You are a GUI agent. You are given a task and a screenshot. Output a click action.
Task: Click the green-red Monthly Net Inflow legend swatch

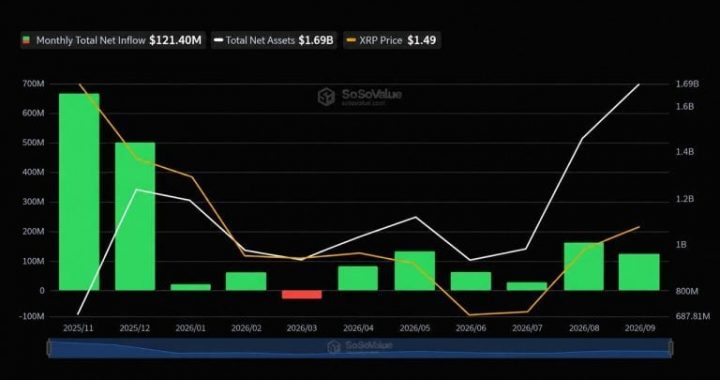click(27, 40)
